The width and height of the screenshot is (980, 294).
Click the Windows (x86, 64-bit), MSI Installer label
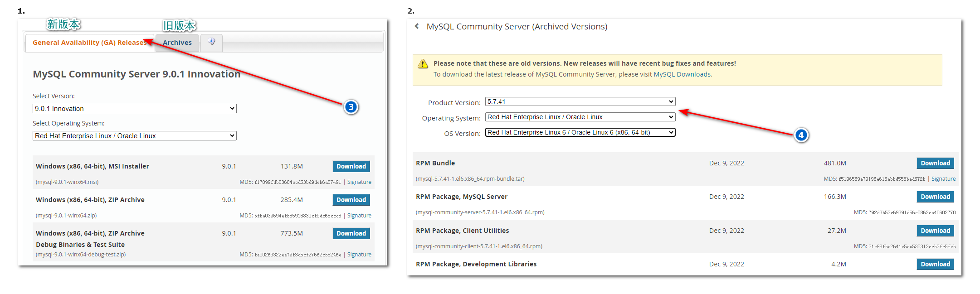[93, 166]
